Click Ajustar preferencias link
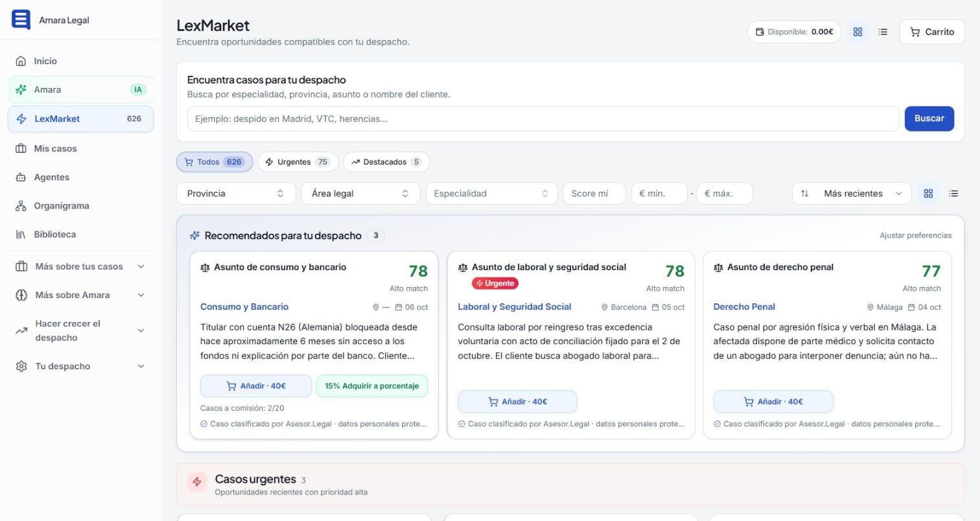The width and height of the screenshot is (980, 521). (915, 235)
